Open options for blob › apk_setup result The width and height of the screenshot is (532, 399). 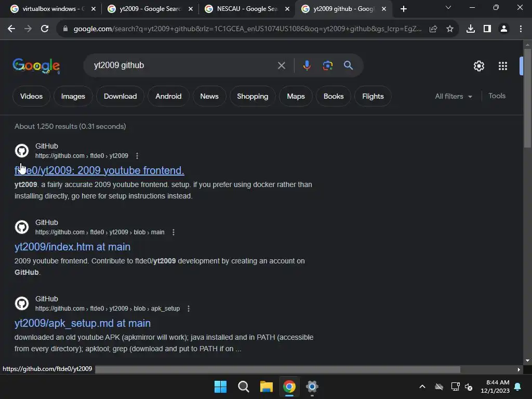point(189,309)
